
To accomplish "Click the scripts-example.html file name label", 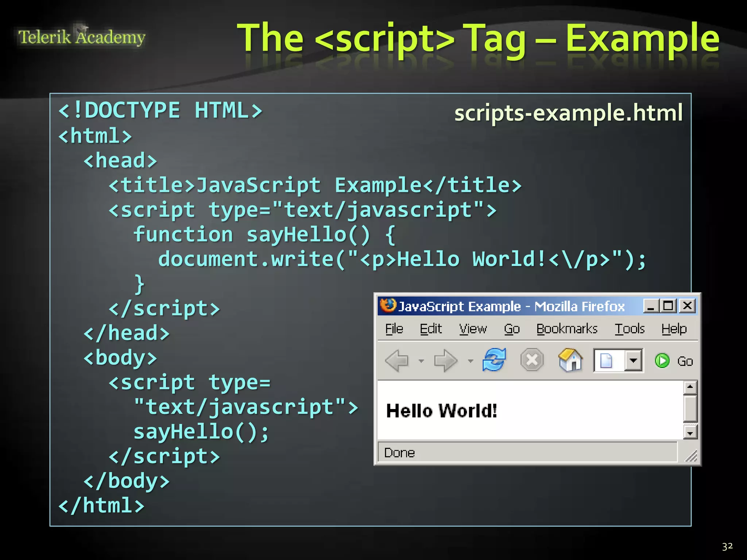I will (x=568, y=113).
